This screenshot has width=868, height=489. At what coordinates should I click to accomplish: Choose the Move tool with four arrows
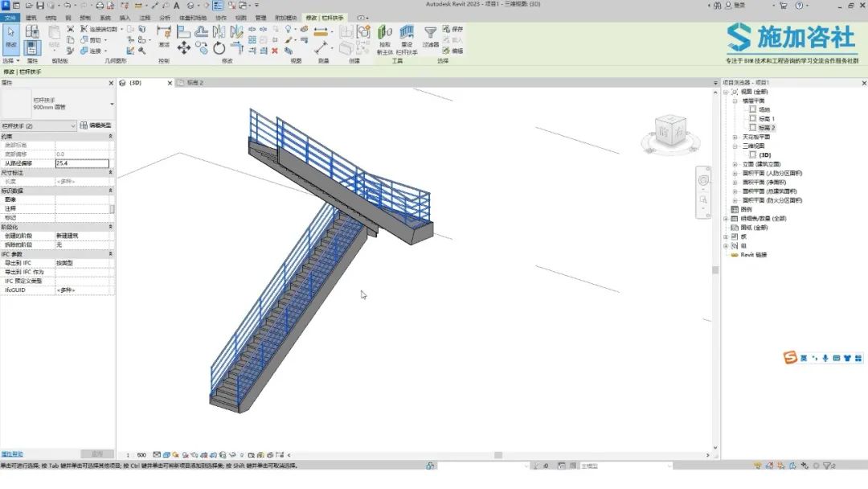point(184,47)
